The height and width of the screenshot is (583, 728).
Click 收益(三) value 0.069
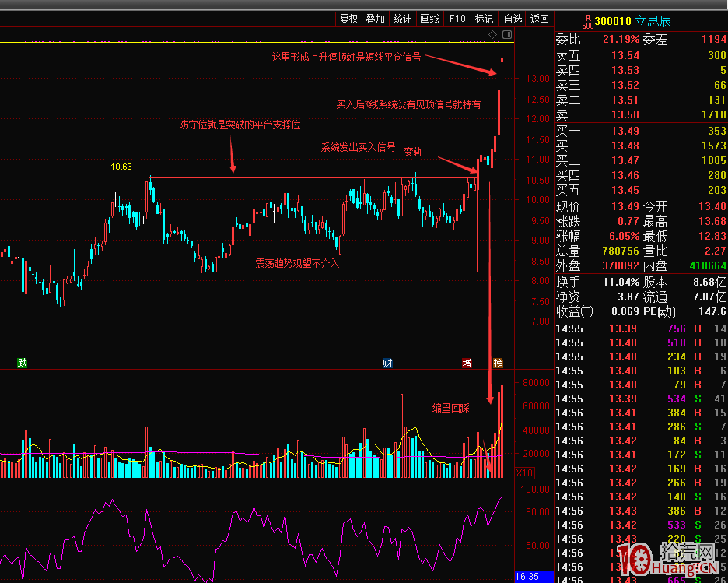(626, 311)
